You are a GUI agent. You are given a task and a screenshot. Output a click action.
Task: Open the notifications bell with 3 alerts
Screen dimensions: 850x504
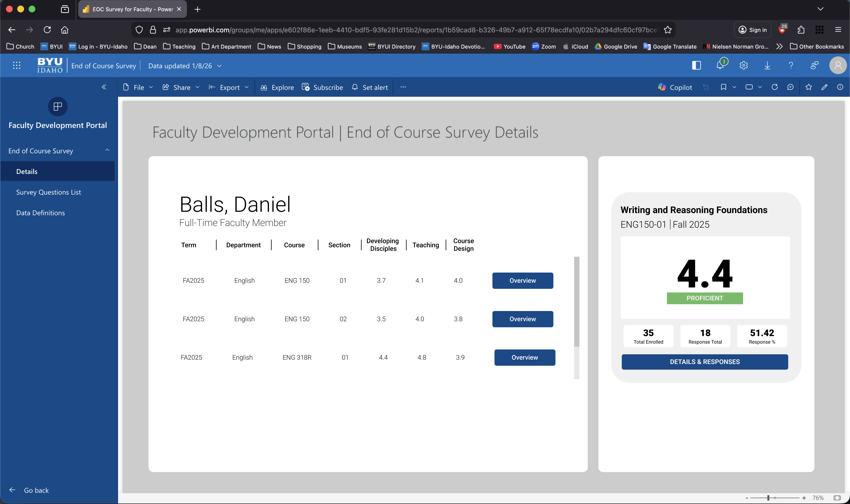720,65
